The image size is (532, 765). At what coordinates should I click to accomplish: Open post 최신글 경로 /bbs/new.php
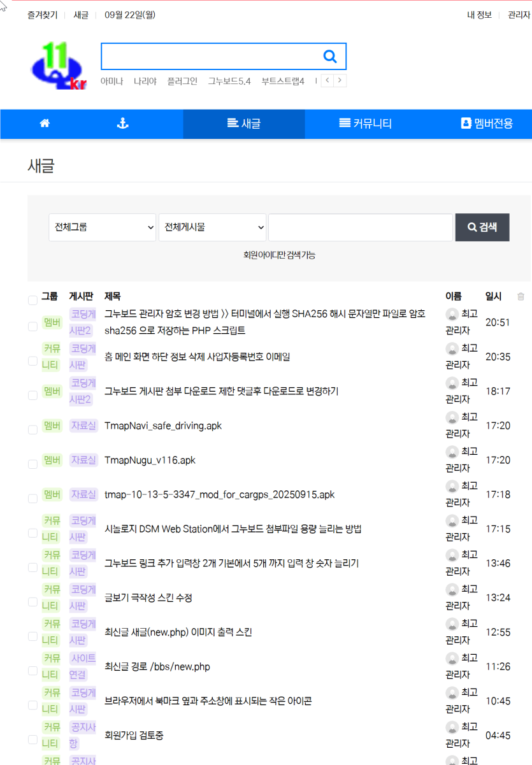point(157,666)
